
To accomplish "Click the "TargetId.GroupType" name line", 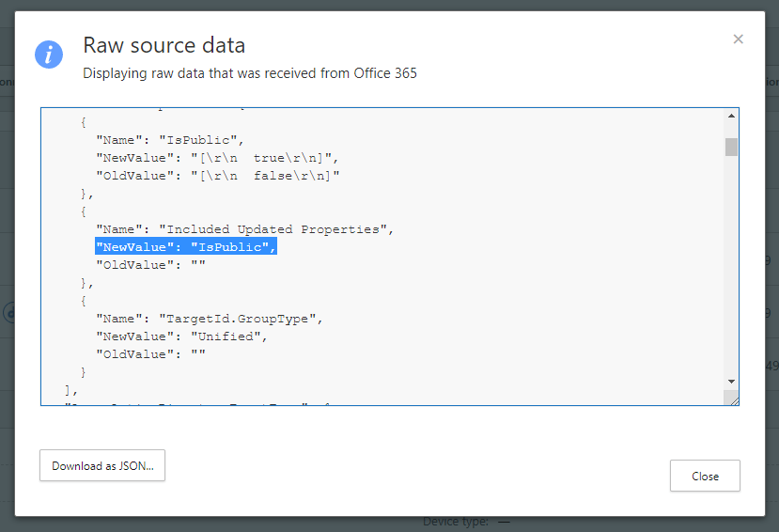I will (x=209, y=319).
